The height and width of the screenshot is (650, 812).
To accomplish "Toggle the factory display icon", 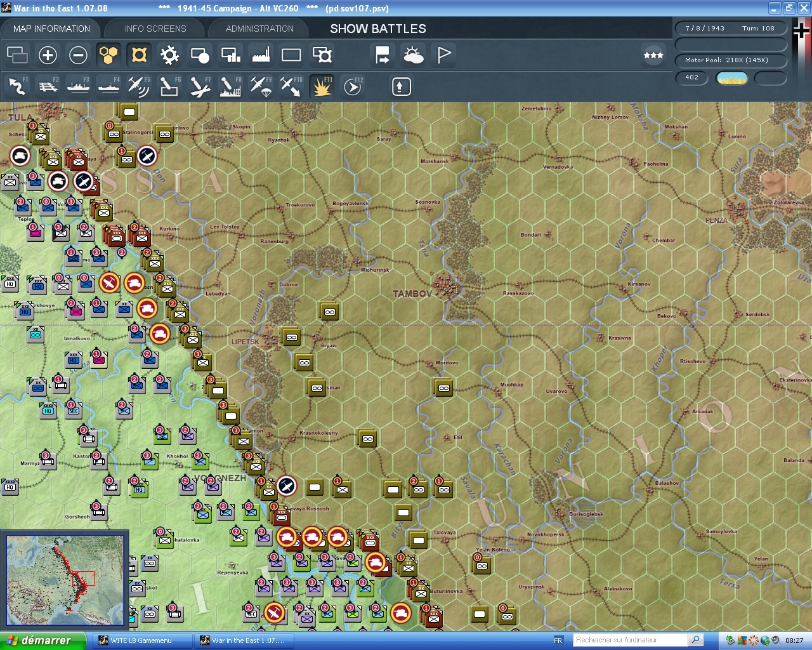I will point(261,55).
